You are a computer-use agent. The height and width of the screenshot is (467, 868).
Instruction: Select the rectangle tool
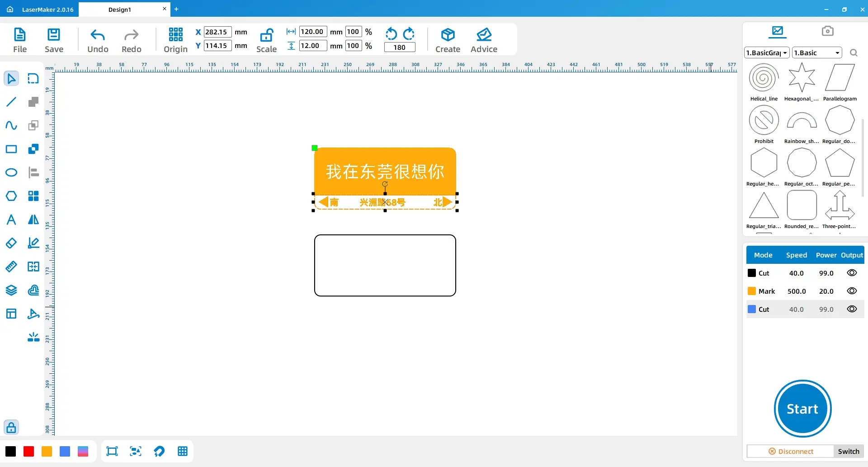click(x=11, y=149)
